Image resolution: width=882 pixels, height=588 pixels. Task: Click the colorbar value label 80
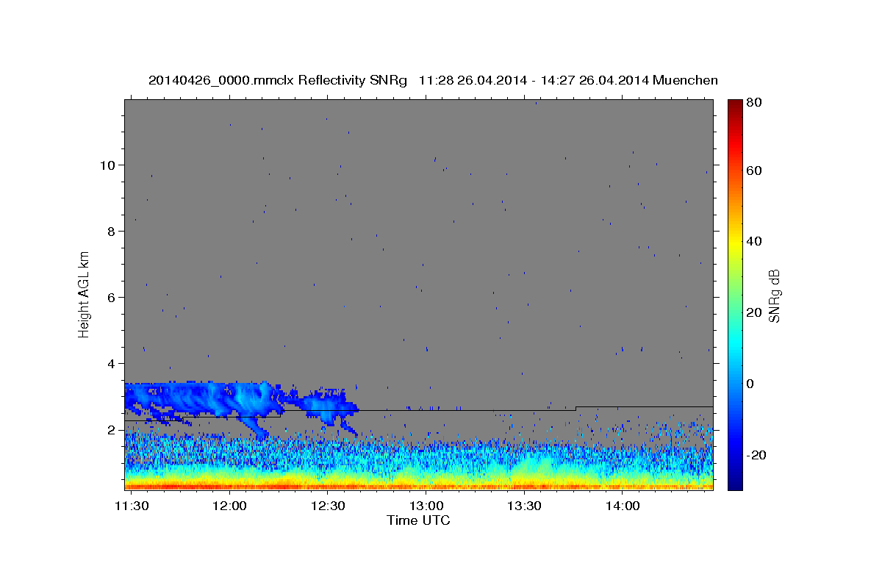coord(755,103)
